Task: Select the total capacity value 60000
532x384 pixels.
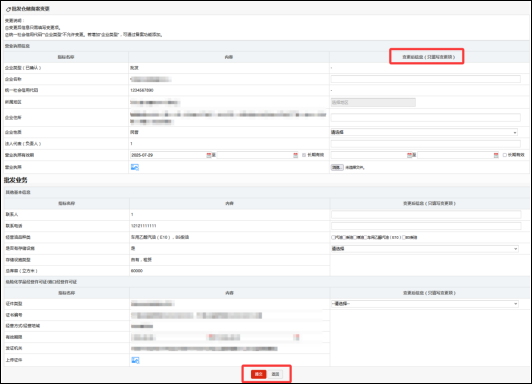Action: tap(137, 271)
